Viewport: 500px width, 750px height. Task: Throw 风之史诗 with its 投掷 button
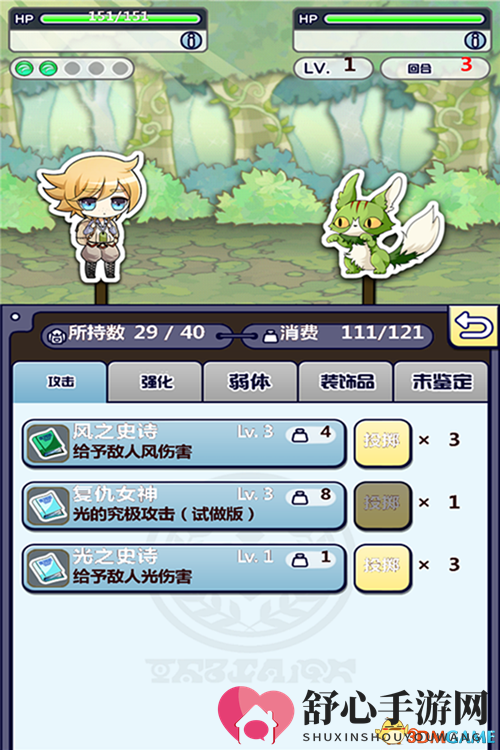(382, 442)
